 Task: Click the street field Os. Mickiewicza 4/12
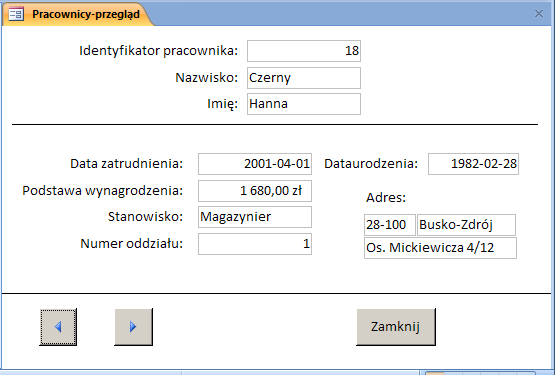(x=440, y=248)
